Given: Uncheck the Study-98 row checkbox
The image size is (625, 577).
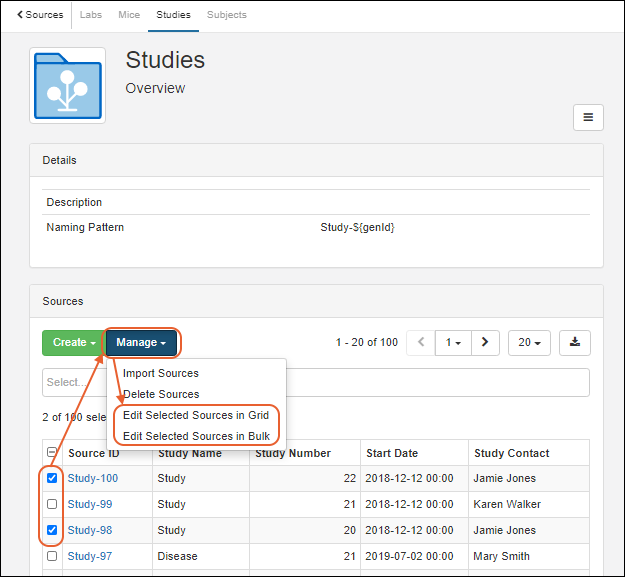Looking at the screenshot, I should click(52, 530).
